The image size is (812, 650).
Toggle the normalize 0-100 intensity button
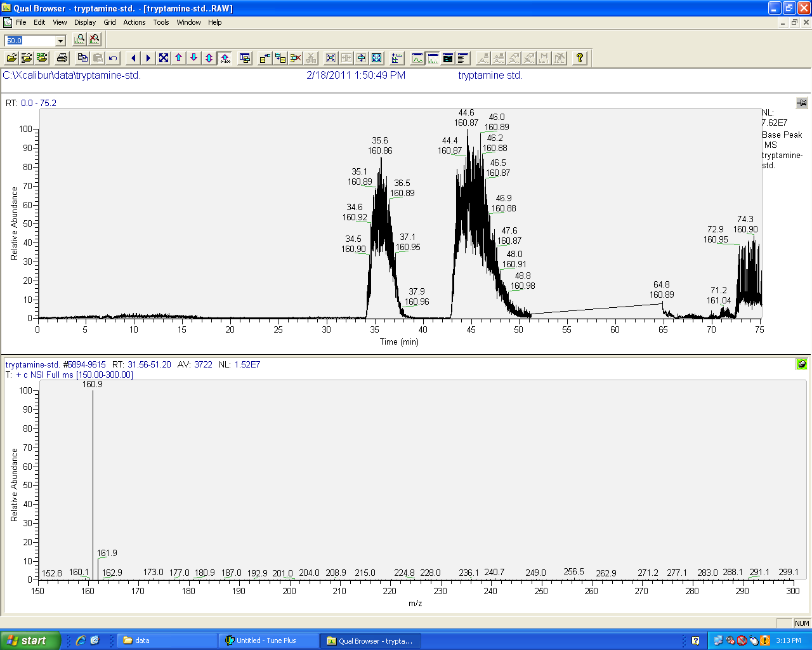[x=225, y=58]
